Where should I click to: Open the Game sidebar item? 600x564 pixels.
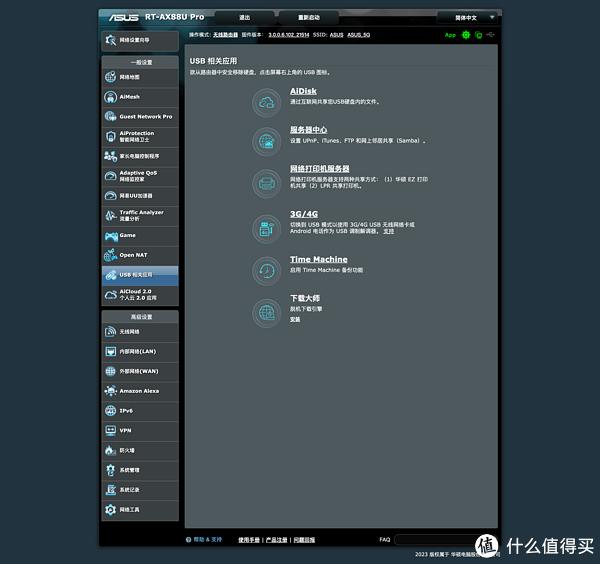140,236
